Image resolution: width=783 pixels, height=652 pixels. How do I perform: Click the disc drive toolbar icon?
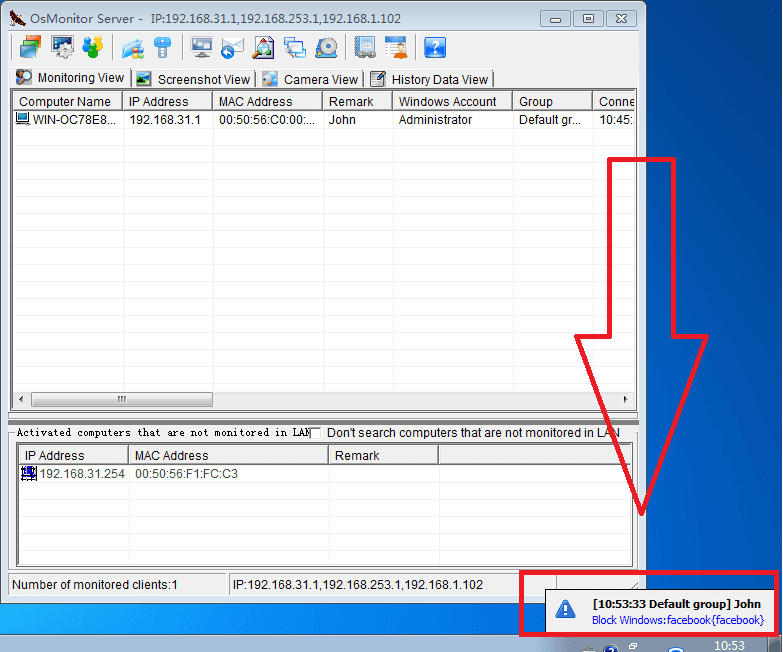pyautogui.click(x=326, y=47)
